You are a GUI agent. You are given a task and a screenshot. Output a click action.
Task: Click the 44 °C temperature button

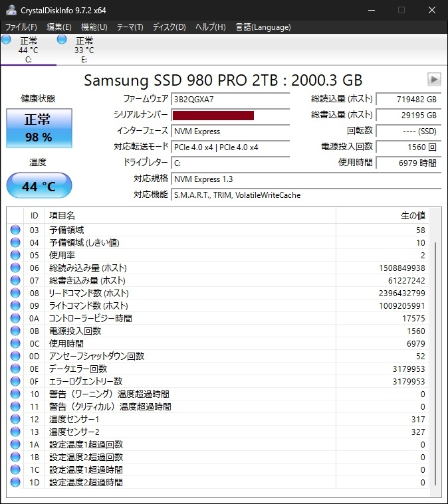tap(39, 186)
